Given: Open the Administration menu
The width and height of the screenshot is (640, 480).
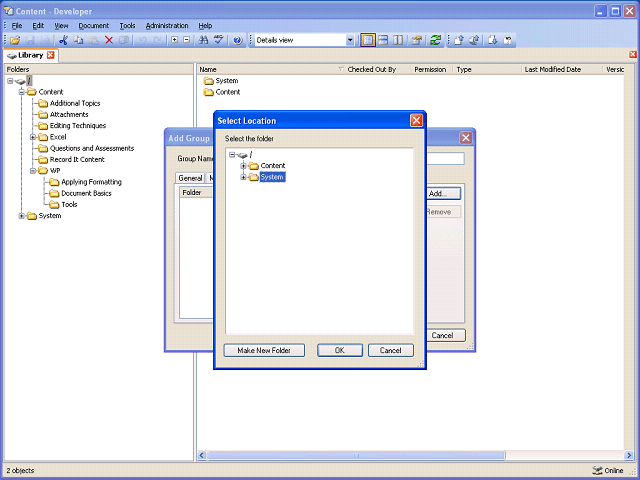Looking at the screenshot, I should [x=167, y=26].
